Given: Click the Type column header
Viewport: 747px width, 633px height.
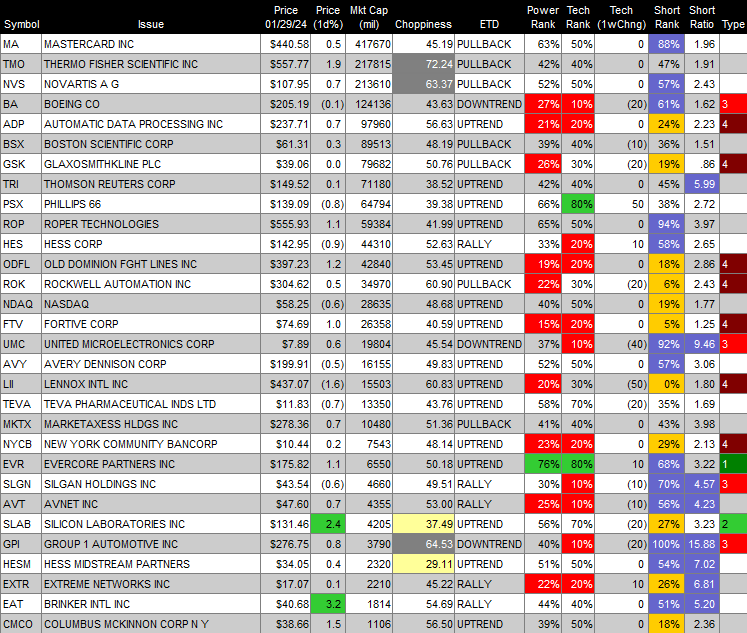Looking at the screenshot, I should click(733, 24).
